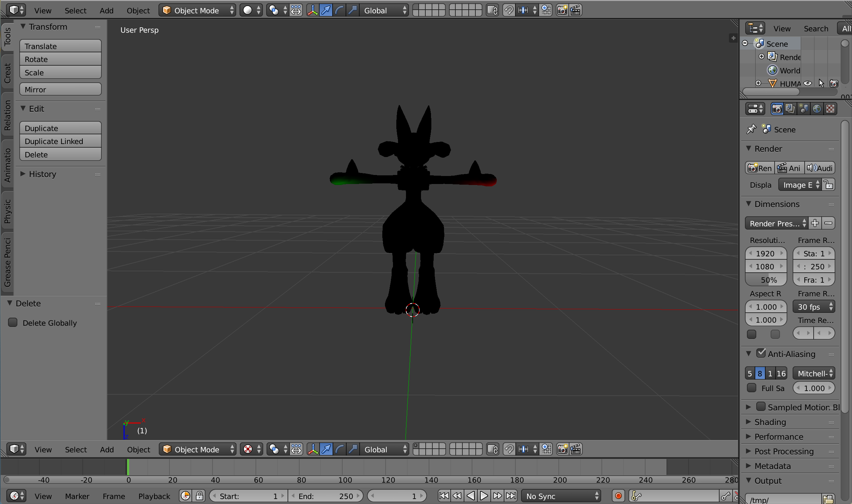Open the red-checkered viewport shading selector
Image resolution: width=852 pixels, height=504 pixels.
click(x=252, y=449)
